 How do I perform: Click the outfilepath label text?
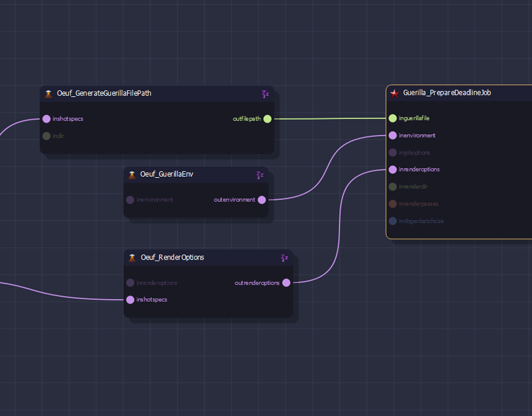[247, 119]
